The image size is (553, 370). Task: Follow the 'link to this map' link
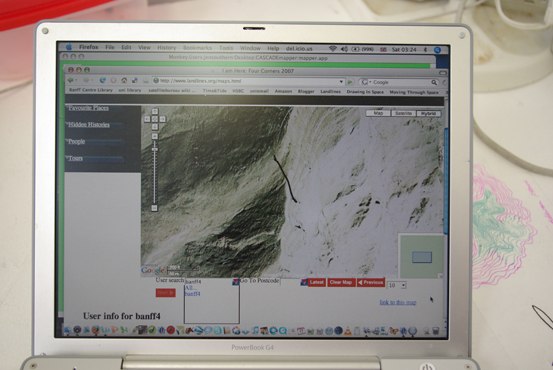coord(398,302)
